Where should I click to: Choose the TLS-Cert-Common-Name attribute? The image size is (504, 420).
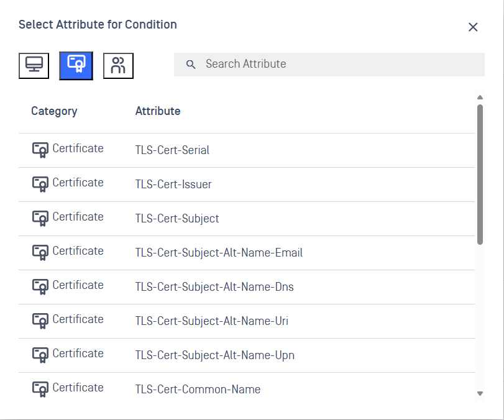pyautogui.click(x=198, y=390)
